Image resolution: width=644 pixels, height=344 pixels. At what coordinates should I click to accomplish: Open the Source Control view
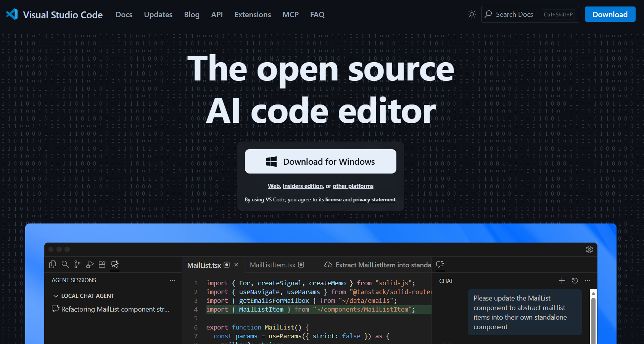(77, 264)
